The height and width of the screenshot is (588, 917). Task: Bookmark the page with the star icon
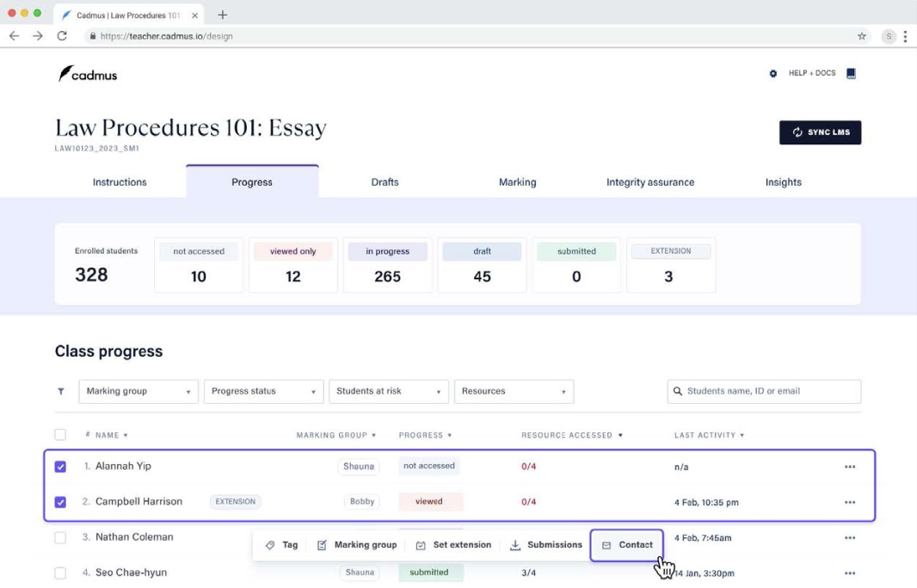click(862, 36)
